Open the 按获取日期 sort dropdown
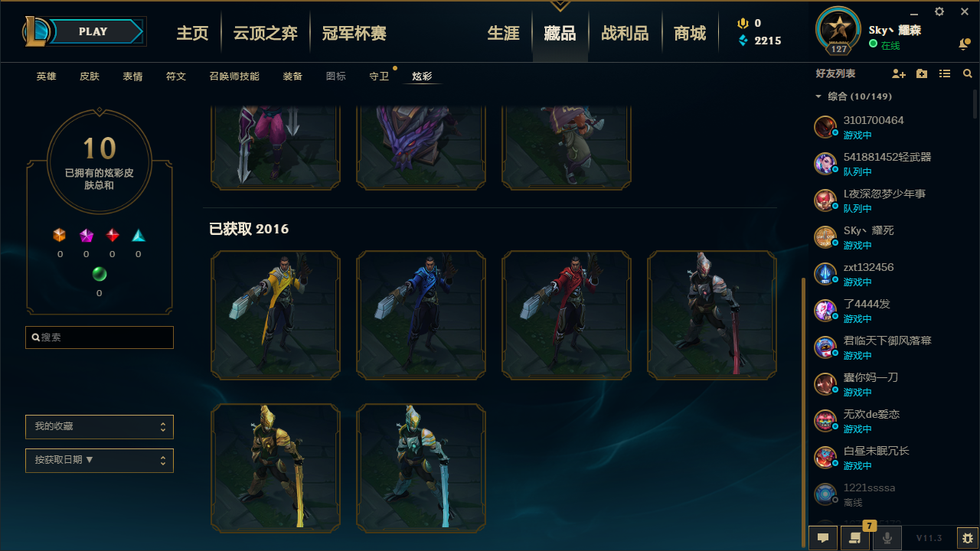Image resolution: width=980 pixels, height=551 pixels. 100,461
